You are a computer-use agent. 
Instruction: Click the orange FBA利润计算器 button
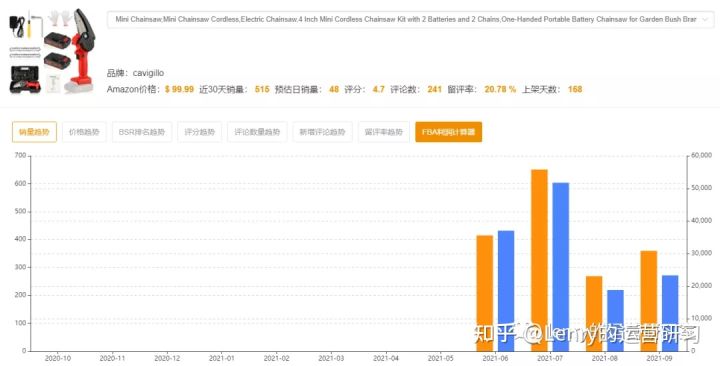tap(449, 132)
